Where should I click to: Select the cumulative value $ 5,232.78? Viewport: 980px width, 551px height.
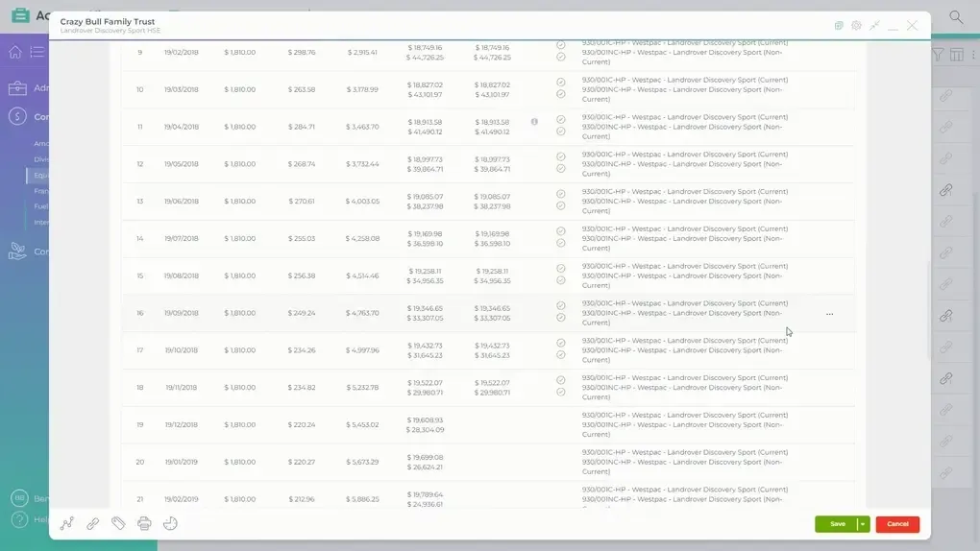coord(362,387)
